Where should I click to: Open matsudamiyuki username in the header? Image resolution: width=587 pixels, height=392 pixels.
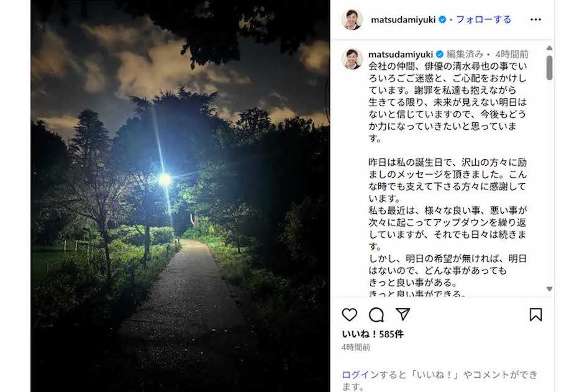[x=403, y=20]
